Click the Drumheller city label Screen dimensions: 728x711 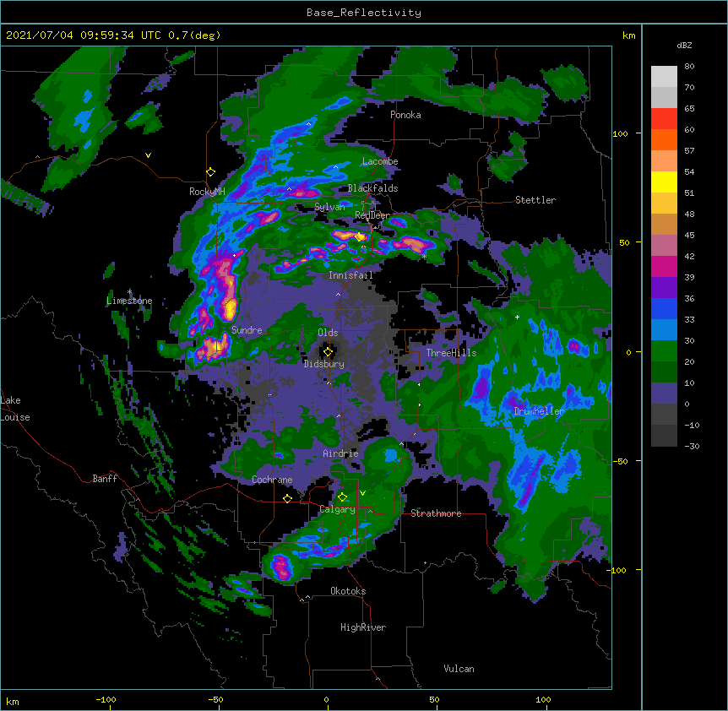(x=539, y=411)
